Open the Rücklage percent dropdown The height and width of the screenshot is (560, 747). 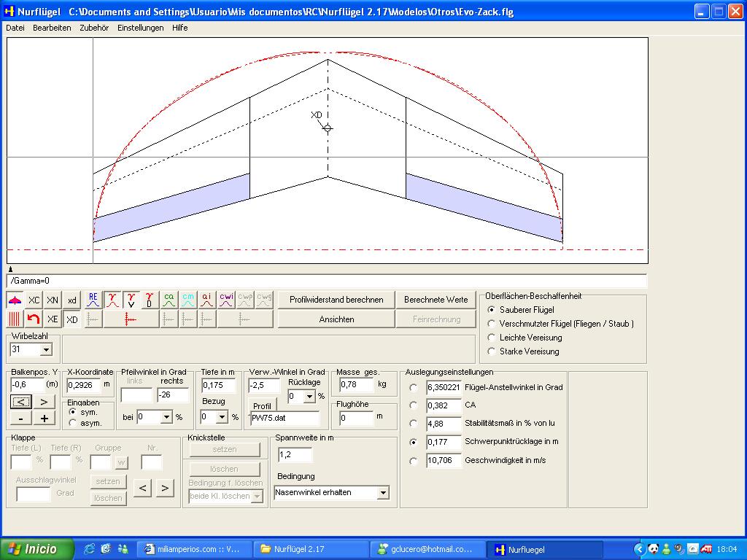309,397
